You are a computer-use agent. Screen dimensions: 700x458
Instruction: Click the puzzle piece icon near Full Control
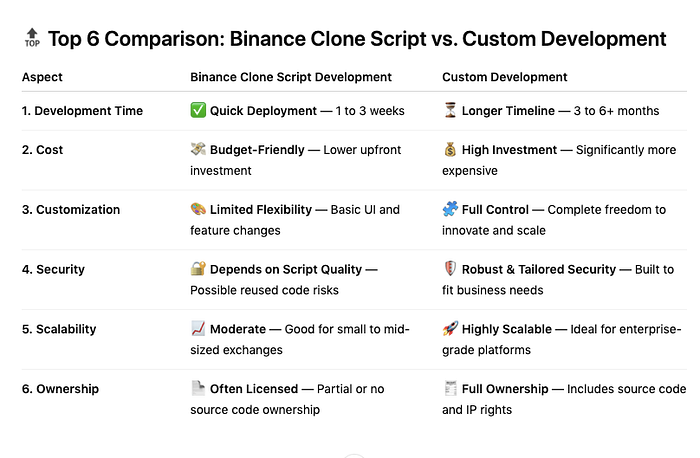click(450, 210)
